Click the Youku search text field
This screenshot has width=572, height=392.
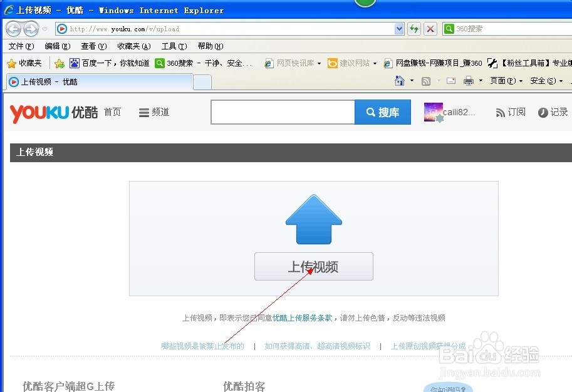tap(283, 112)
